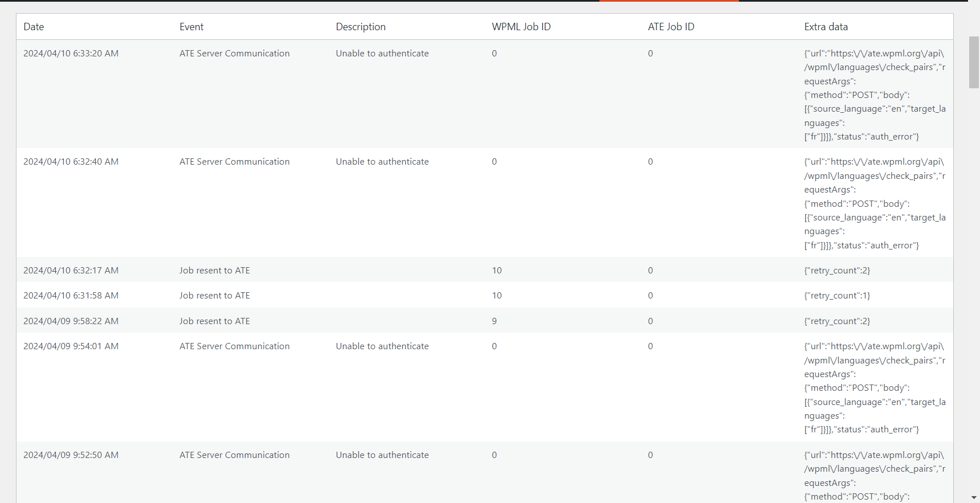
Task: Click Unable to authenticate in the 6:32:40 row
Action: point(382,162)
